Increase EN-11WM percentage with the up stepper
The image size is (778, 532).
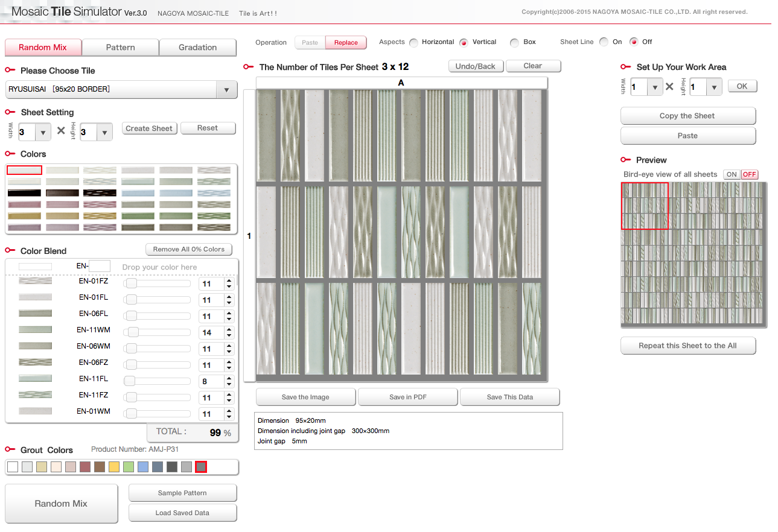pos(228,329)
